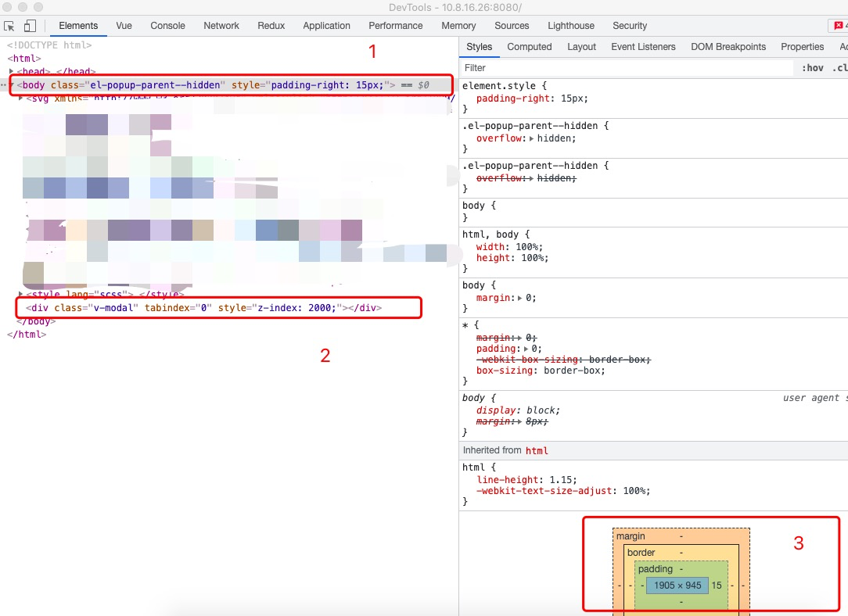
Task: Open the Memory tab
Action: (458, 25)
